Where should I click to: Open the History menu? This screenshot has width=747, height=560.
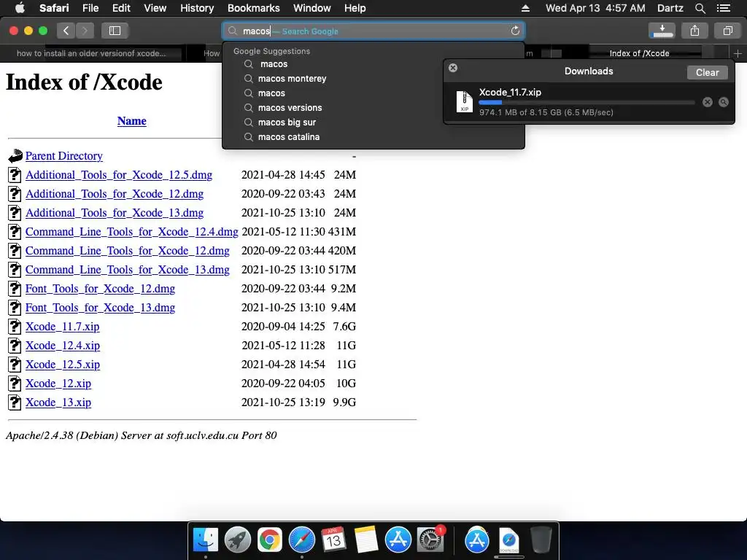197,8
